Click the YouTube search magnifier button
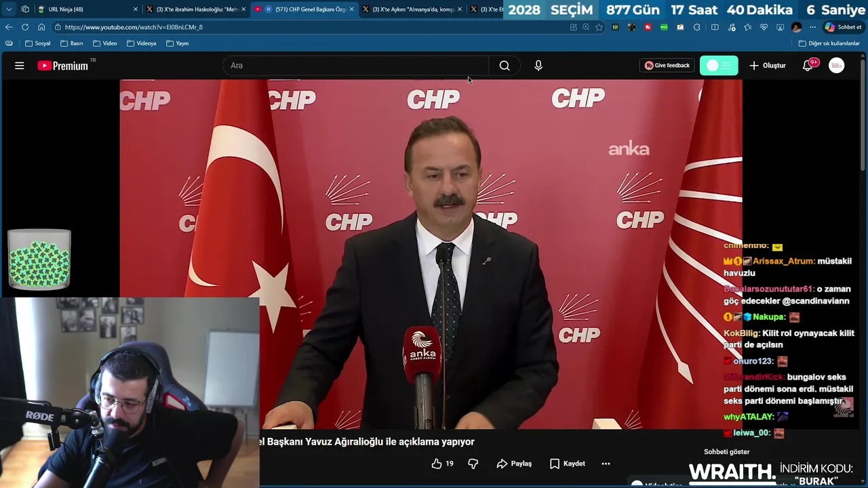 [505, 66]
